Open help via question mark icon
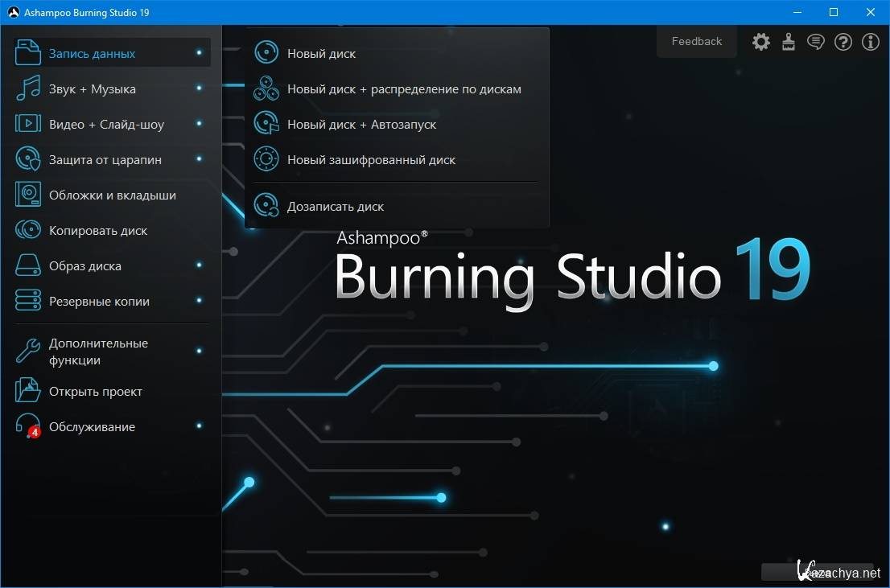890x588 pixels. (843, 42)
